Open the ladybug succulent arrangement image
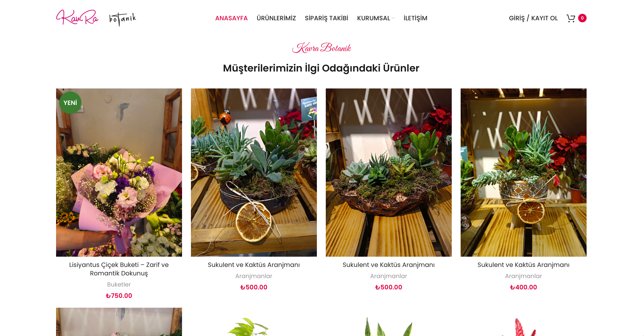The height and width of the screenshot is (336, 644). pyautogui.click(x=253, y=172)
